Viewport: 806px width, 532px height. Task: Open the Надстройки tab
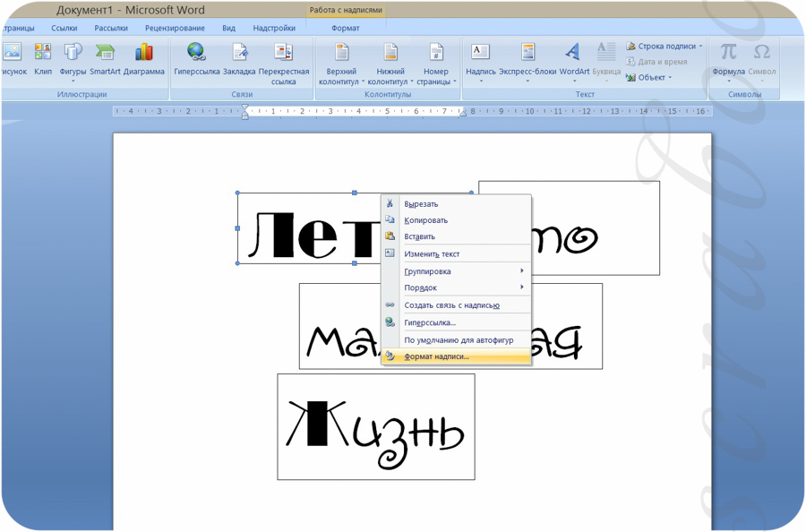tap(274, 29)
